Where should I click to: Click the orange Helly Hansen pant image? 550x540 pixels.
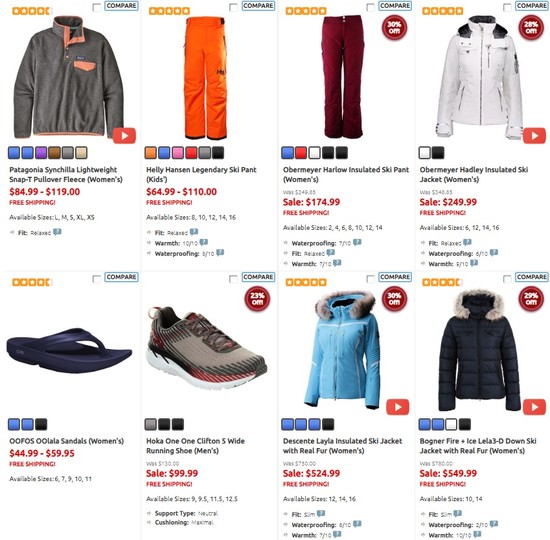tap(205, 78)
